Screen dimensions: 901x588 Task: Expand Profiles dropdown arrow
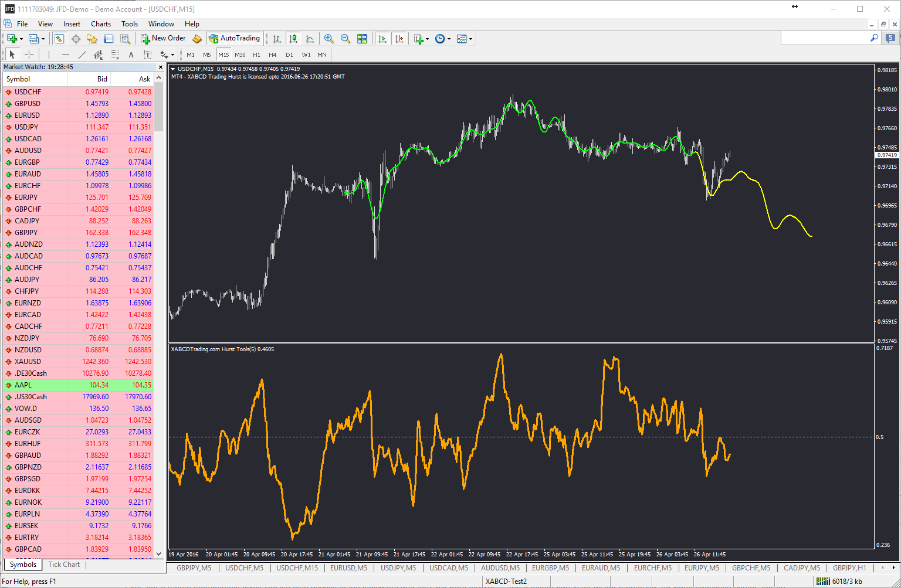(43, 39)
